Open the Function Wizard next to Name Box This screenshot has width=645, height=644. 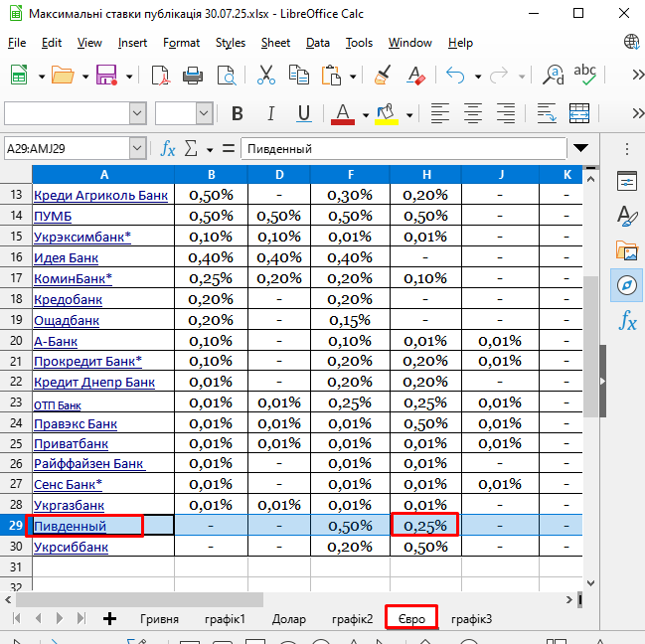tap(167, 148)
